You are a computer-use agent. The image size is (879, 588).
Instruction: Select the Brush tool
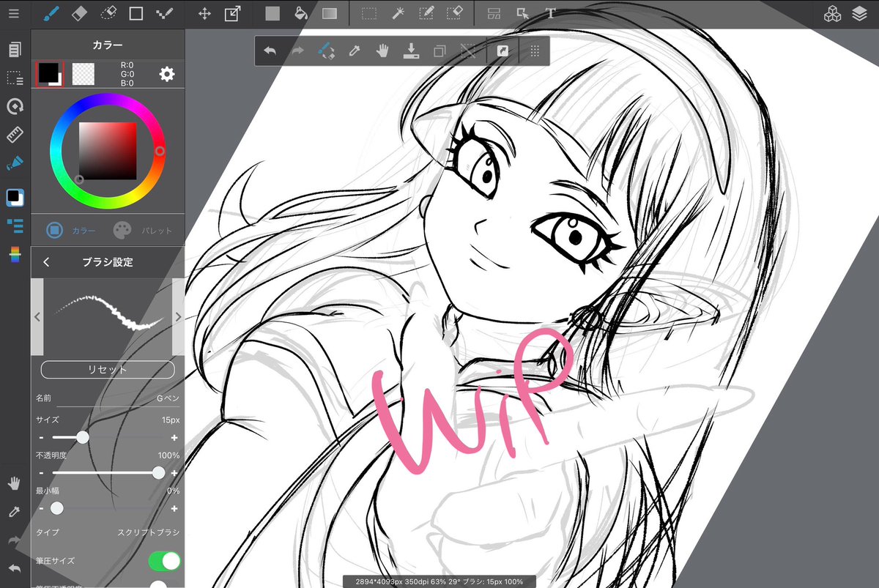click(51, 13)
